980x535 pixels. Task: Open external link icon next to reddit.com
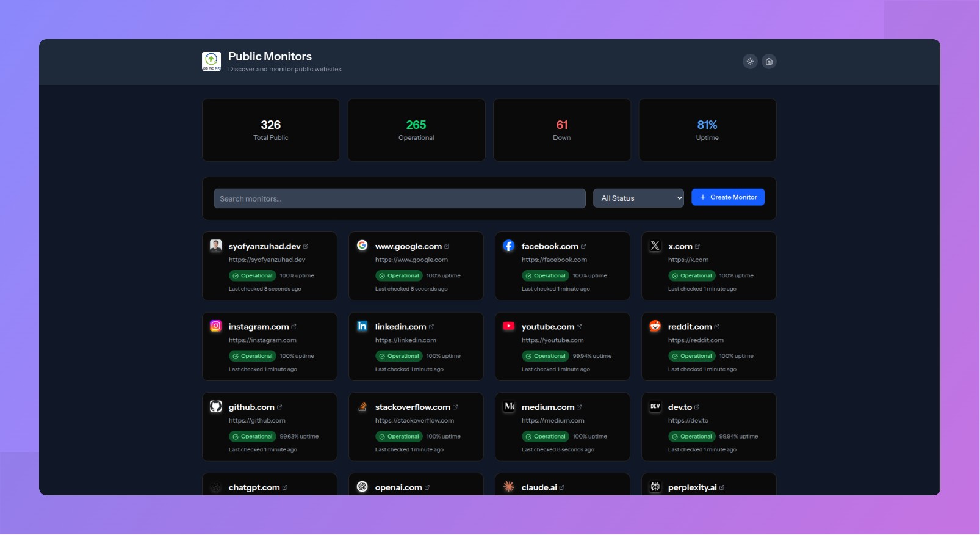coord(716,327)
